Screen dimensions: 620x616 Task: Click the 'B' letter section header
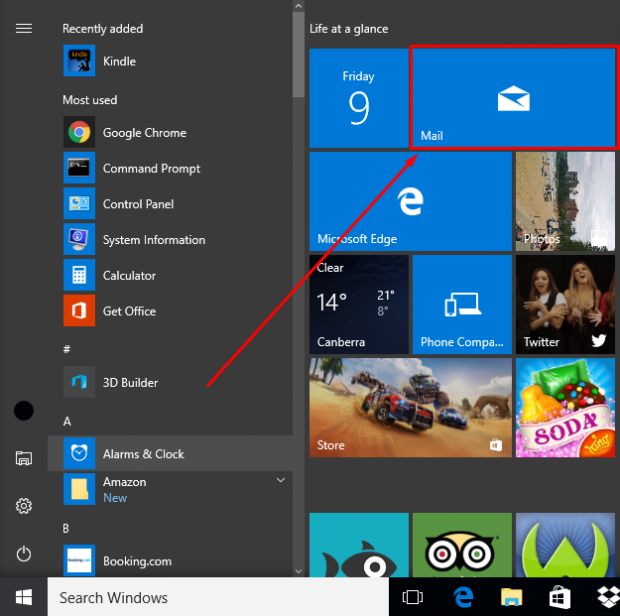pos(66,528)
